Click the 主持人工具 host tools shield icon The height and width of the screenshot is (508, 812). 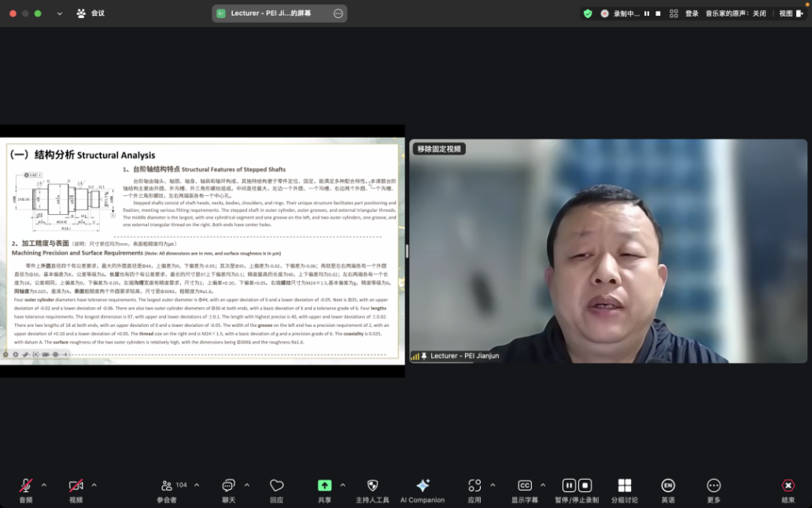[x=372, y=487]
